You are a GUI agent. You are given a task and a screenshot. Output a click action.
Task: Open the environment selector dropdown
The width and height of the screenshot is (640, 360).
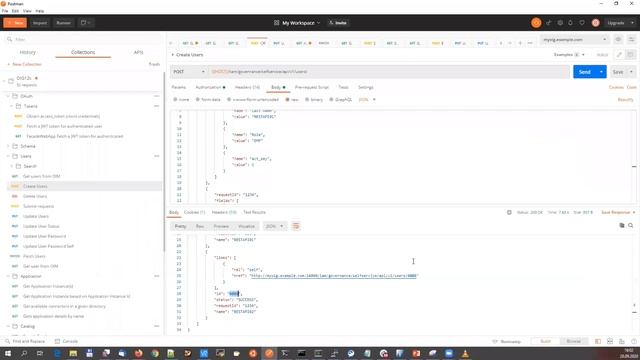574,40
